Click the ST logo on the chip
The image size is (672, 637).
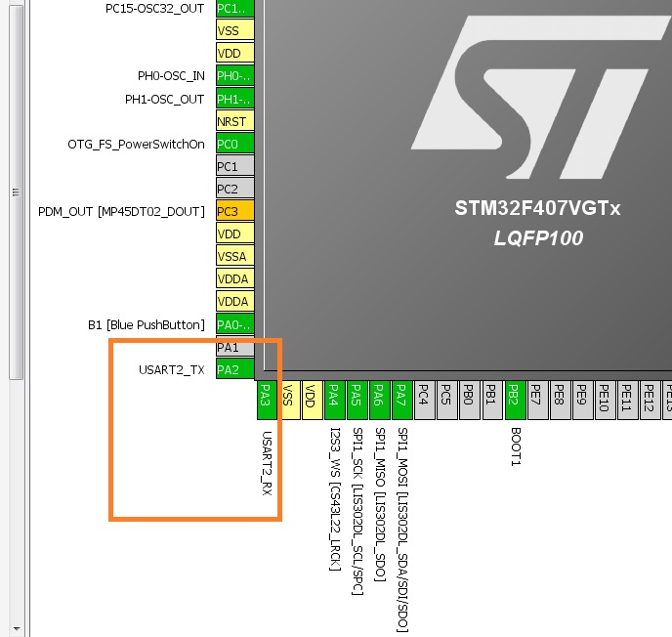point(541,97)
